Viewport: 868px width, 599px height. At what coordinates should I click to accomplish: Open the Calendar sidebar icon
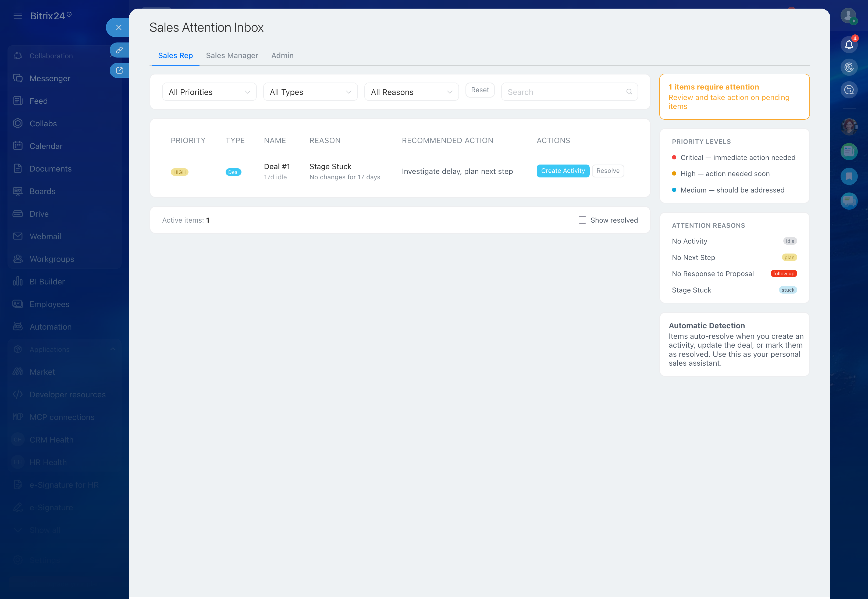click(x=18, y=146)
